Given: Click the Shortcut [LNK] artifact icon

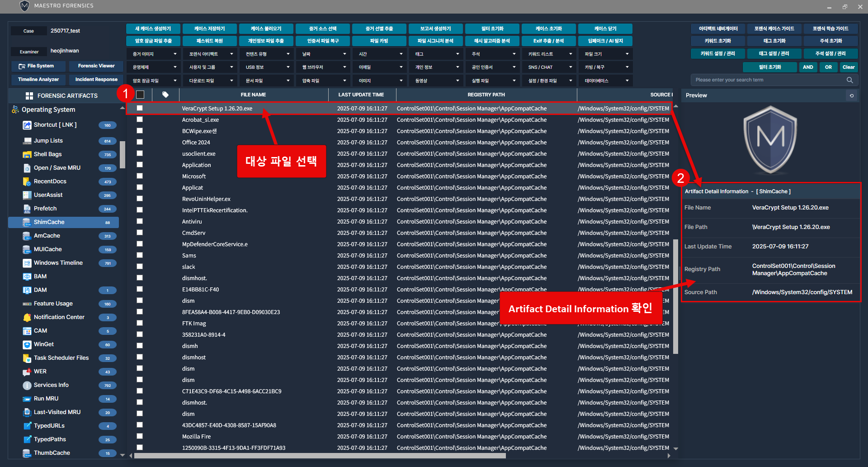Looking at the screenshot, I should [27, 125].
